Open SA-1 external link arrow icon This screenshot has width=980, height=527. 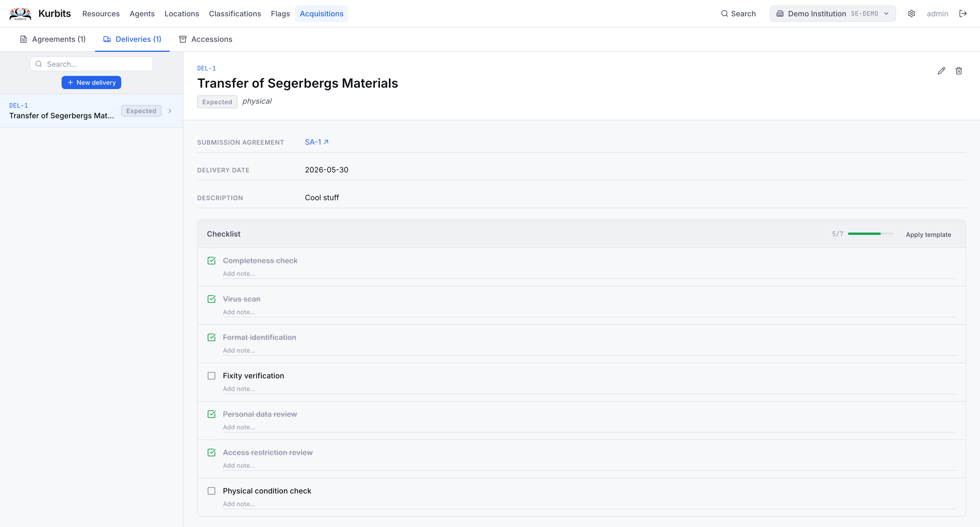pyautogui.click(x=326, y=142)
